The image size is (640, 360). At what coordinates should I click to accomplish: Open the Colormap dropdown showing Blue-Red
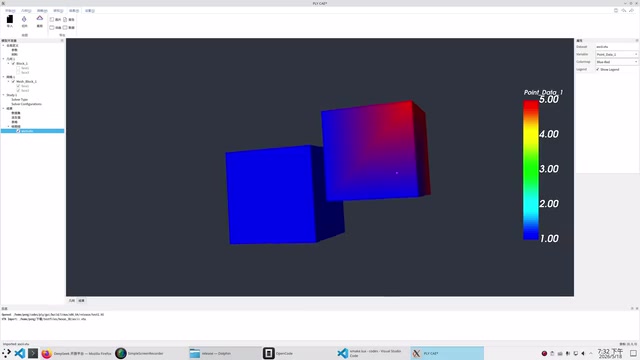(x=616, y=62)
